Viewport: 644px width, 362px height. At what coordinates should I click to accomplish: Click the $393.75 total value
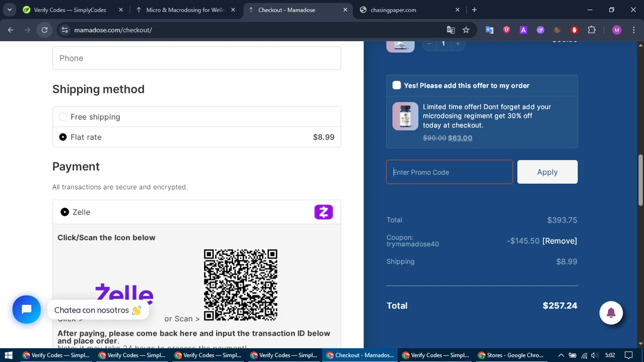click(562, 220)
